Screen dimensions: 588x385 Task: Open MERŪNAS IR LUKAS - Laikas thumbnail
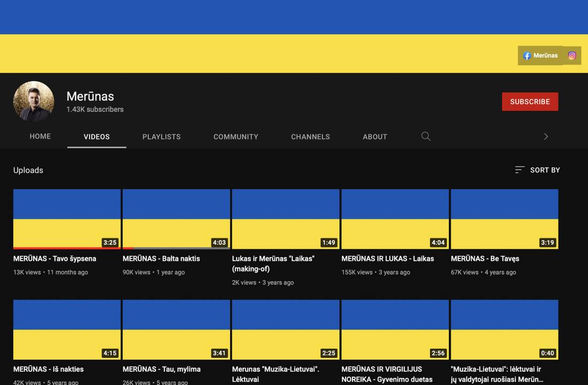point(395,219)
